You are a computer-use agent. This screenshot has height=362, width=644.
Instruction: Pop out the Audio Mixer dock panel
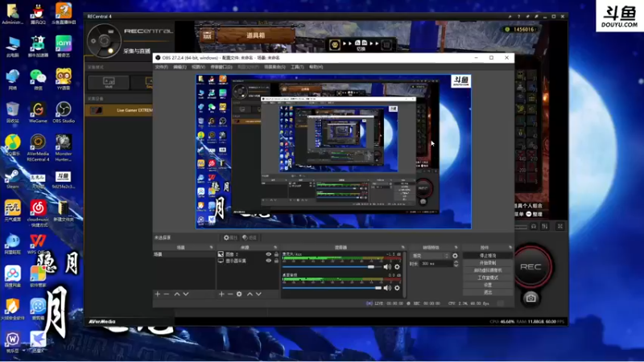403,248
